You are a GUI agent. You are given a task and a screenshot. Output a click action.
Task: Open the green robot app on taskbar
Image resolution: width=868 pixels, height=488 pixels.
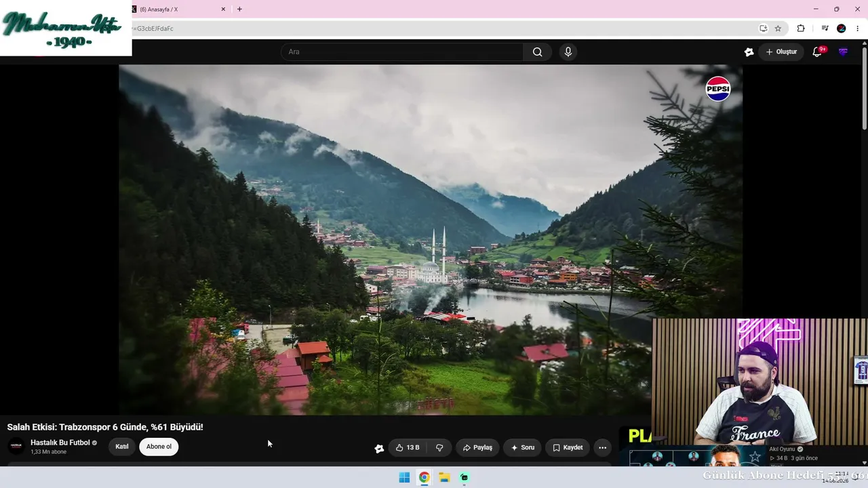[465, 477]
